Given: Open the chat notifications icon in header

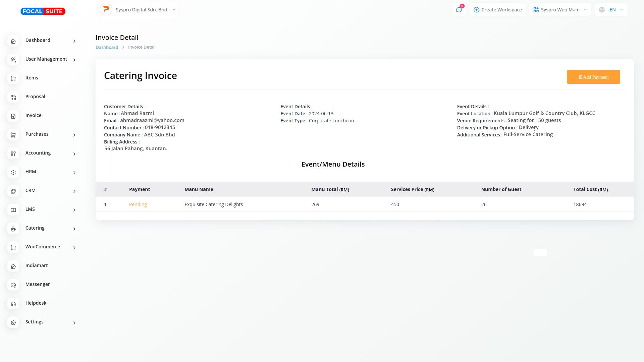Looking at the screenshot, I should coord(459,10).
